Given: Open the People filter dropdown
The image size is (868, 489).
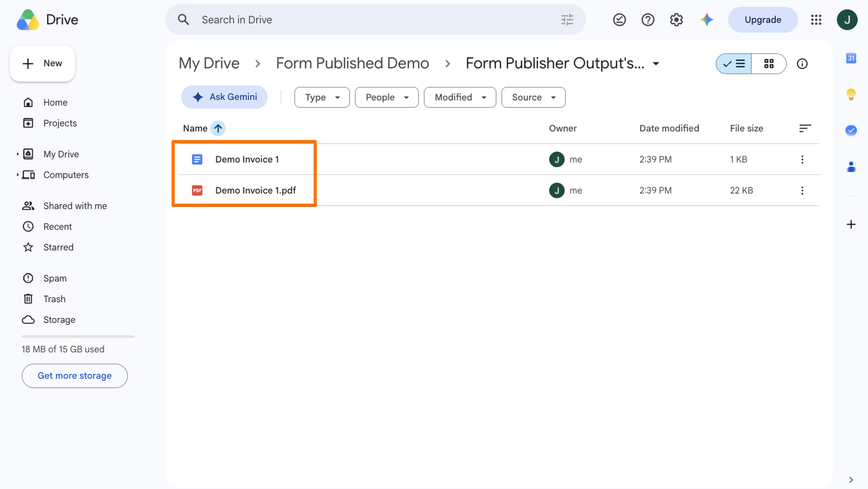Looking at the screenshot, I should 387,97.
